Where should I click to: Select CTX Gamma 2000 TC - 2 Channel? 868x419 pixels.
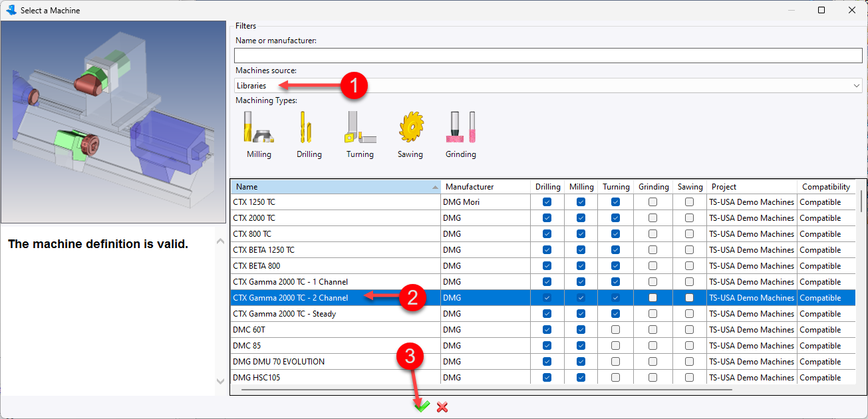[x=543, y=298]
